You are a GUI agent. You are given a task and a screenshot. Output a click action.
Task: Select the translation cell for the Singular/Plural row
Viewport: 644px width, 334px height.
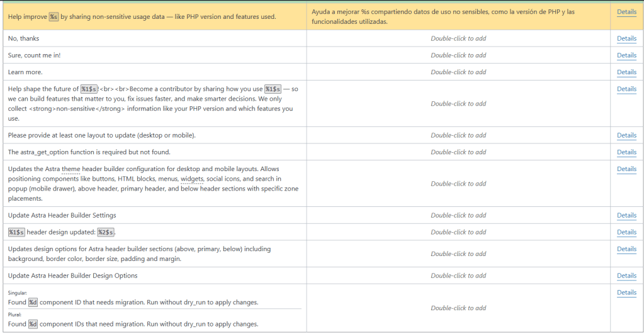[458, 308]
